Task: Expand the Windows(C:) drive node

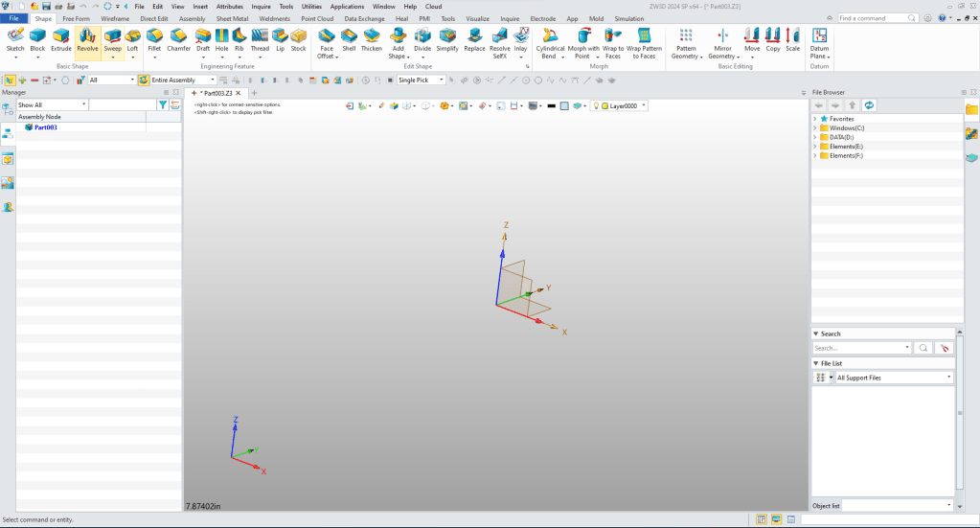Action: (814, 127)
